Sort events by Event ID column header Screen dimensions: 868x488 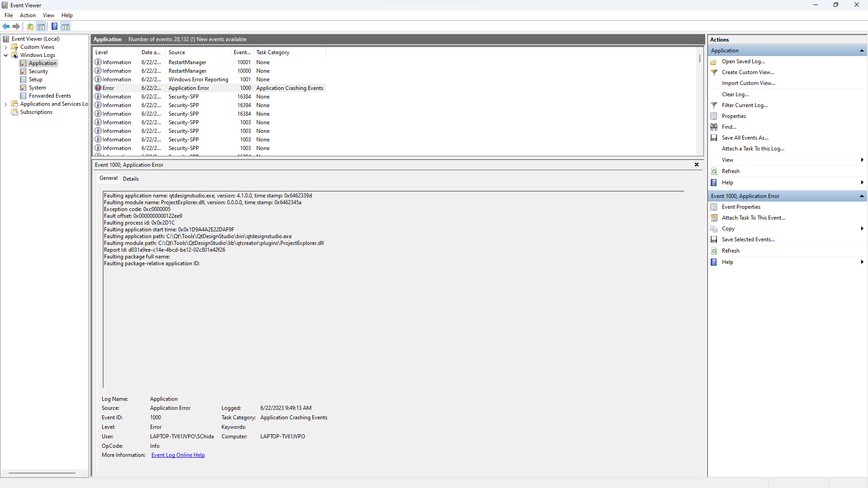click(242, 52)
